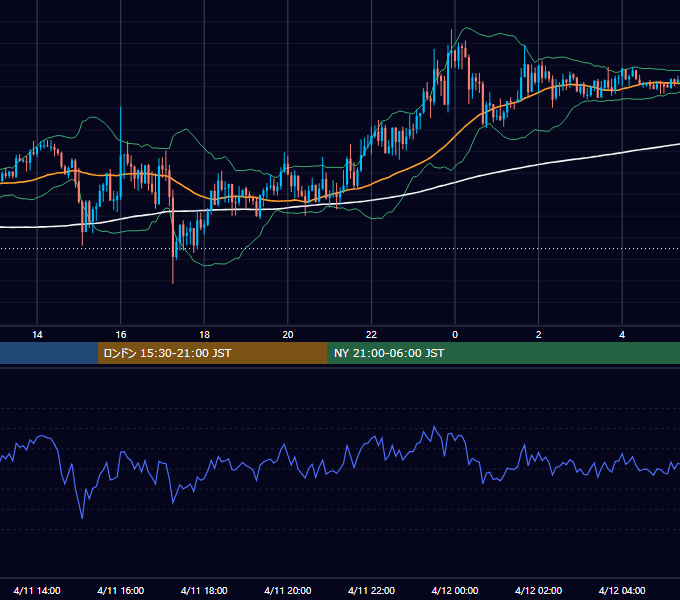
Task: Click the 4/12 02:00 date label
Action: point(538,590)
